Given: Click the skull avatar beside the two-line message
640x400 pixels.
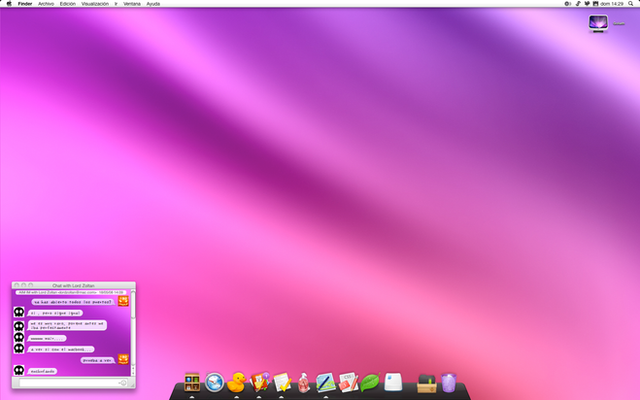Looking at the screenshot, I should pos(19,326).
